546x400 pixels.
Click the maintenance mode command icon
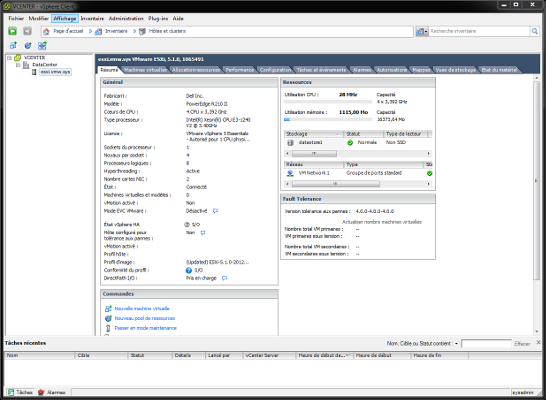point(108,328)
